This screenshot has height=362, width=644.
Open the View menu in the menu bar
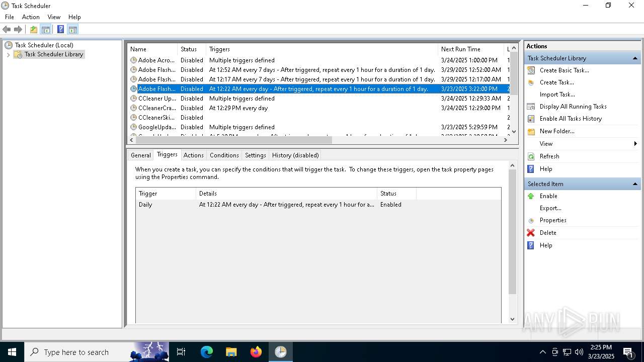click(x=54, y=17)
